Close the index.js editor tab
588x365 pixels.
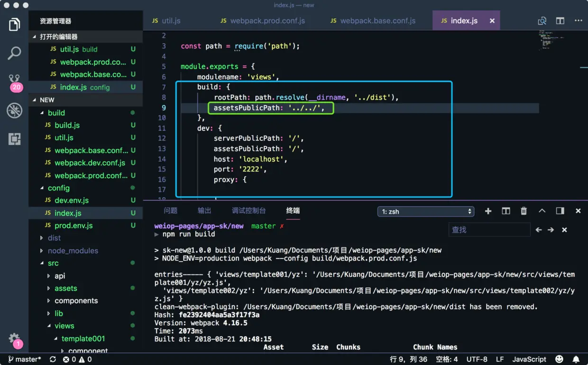click(492, 21)
